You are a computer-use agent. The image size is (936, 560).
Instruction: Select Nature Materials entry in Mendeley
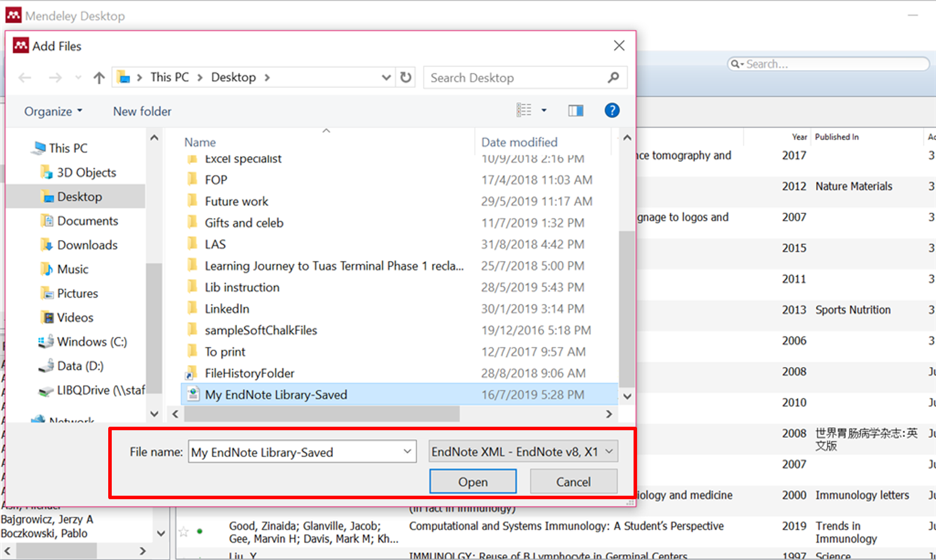(854, 186)
